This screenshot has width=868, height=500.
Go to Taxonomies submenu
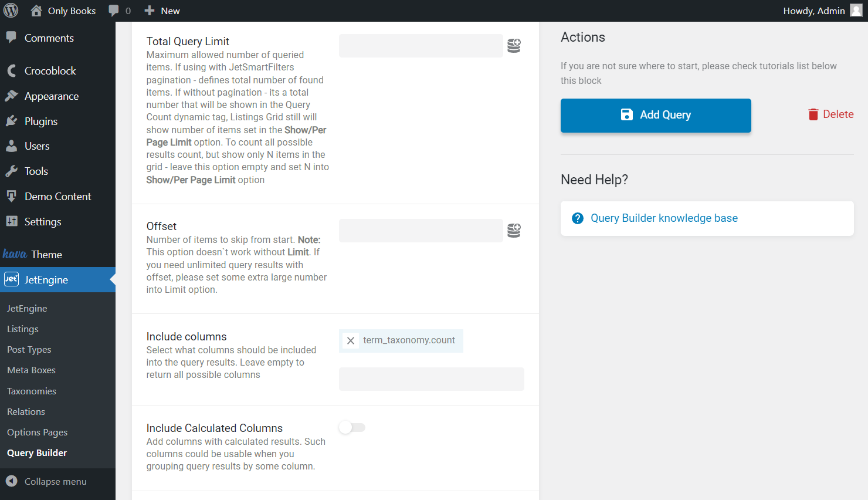(x=32, y=391)
